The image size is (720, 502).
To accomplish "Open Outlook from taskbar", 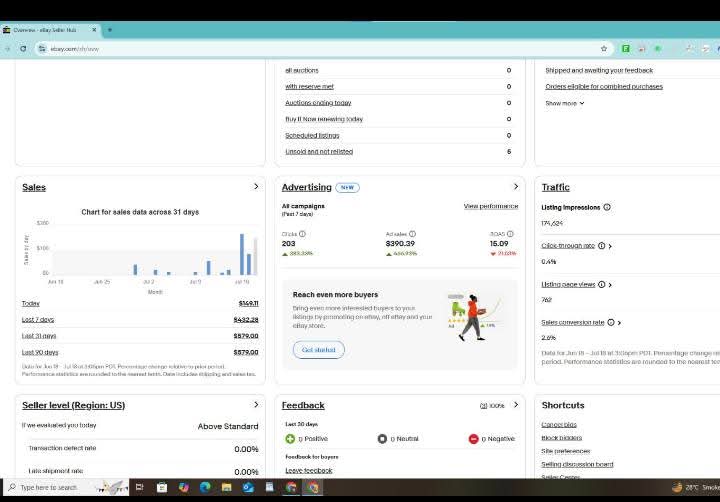I will pos(248,487).
